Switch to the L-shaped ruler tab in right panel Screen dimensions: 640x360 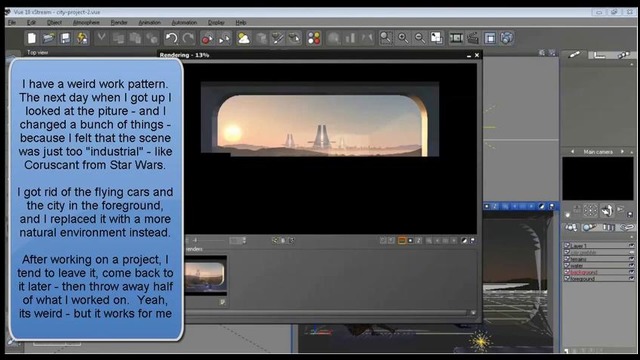(x=599, y=55)
